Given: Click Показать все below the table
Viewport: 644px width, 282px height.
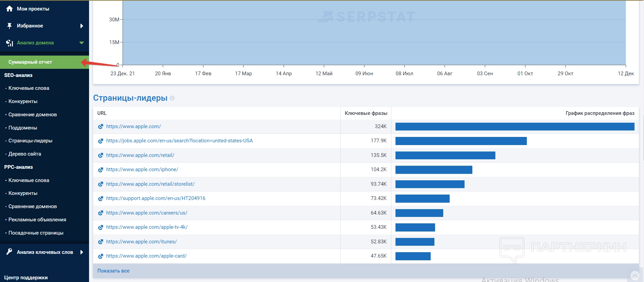Looking at the screenshot, I should click(113, 271).
